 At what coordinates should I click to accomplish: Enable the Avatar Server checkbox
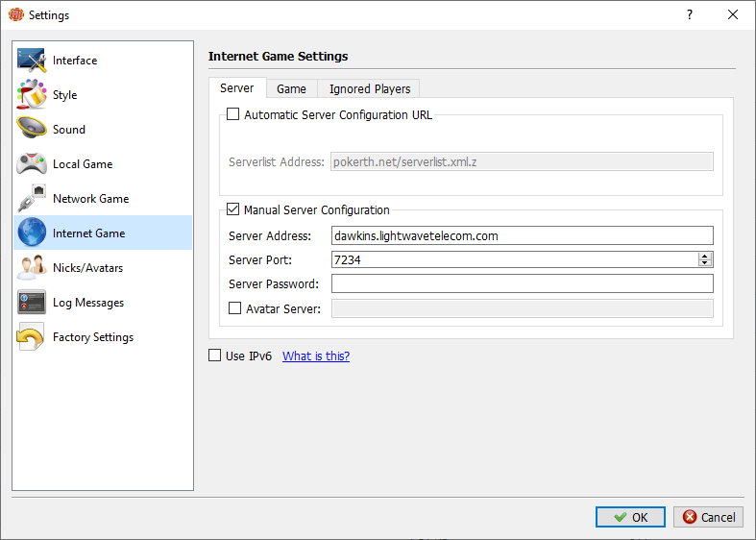tap(234, 308)
